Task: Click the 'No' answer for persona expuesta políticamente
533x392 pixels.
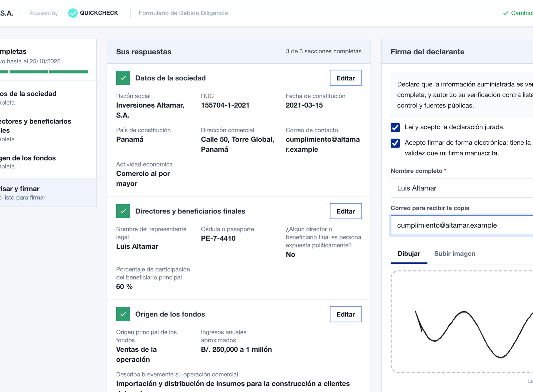Action: [290, 254]
